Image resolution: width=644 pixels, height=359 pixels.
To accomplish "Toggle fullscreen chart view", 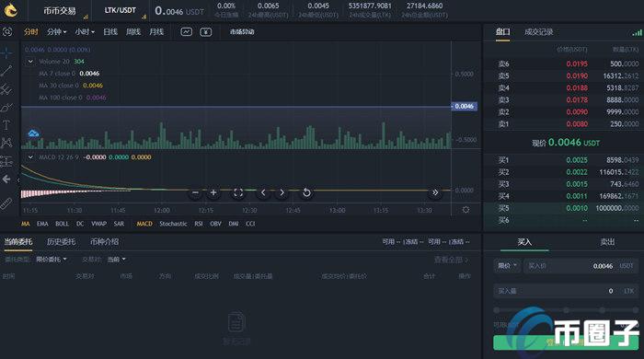I will (x=238, y=192).
